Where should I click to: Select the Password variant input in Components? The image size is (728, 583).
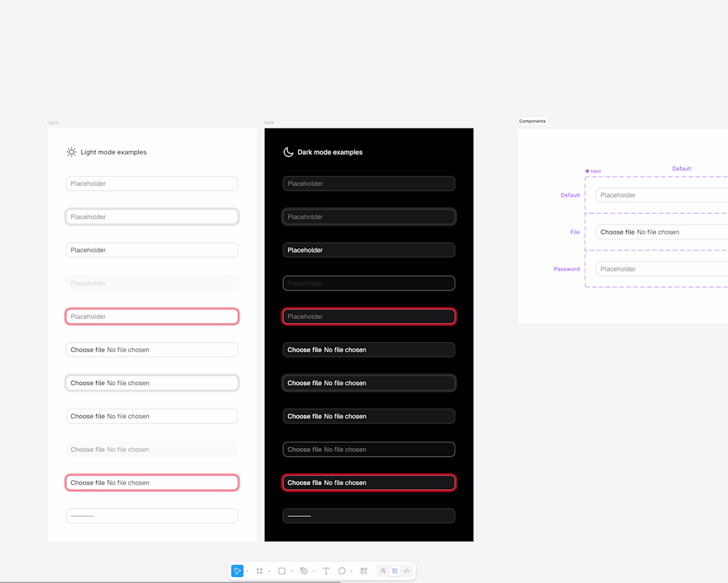(662, 269)
